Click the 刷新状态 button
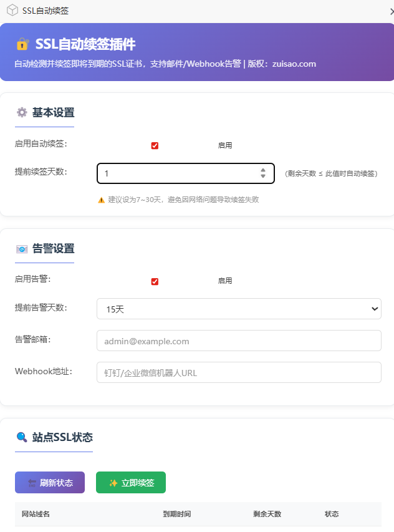The image size is (394, 532). [x=50, y=483]
